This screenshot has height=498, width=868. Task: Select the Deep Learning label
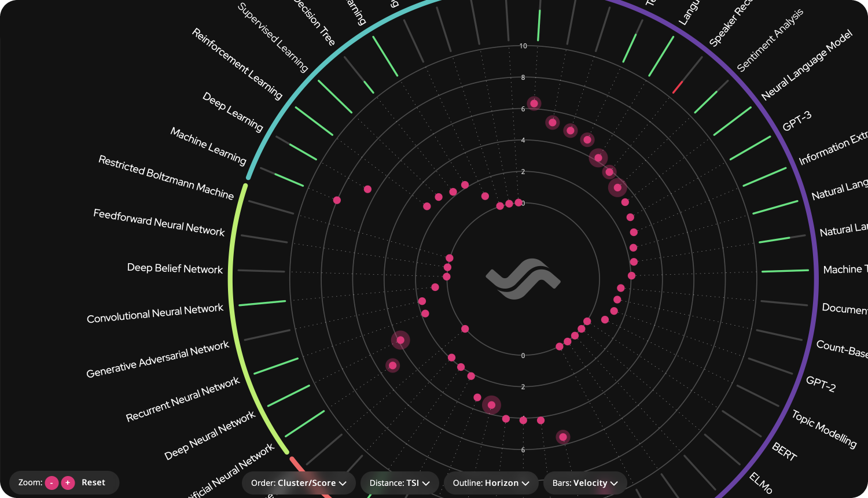point(233,112)
